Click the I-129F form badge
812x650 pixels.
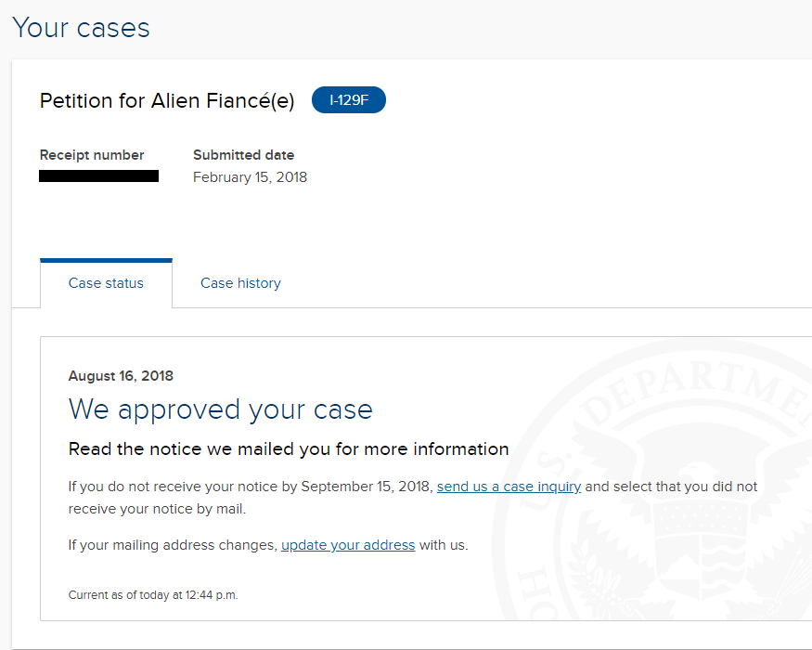point(349,100)
